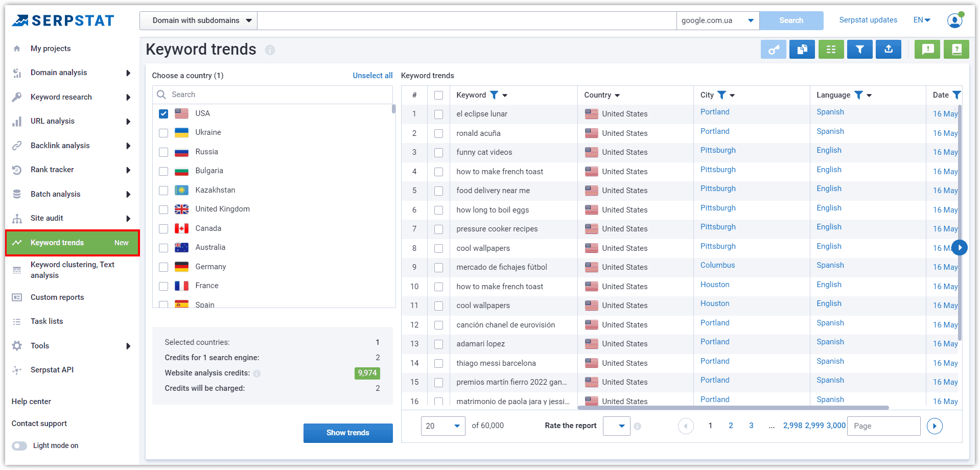Click the table vertical scrollbar
Image resolution: width=980 pixels, height=470 pixels.
point(960,223)
